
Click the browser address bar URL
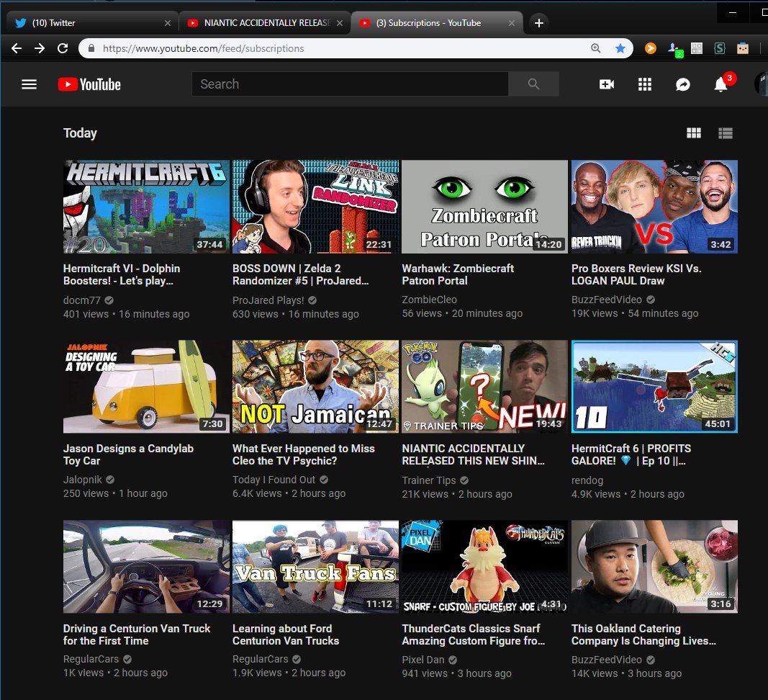point(203,48)
